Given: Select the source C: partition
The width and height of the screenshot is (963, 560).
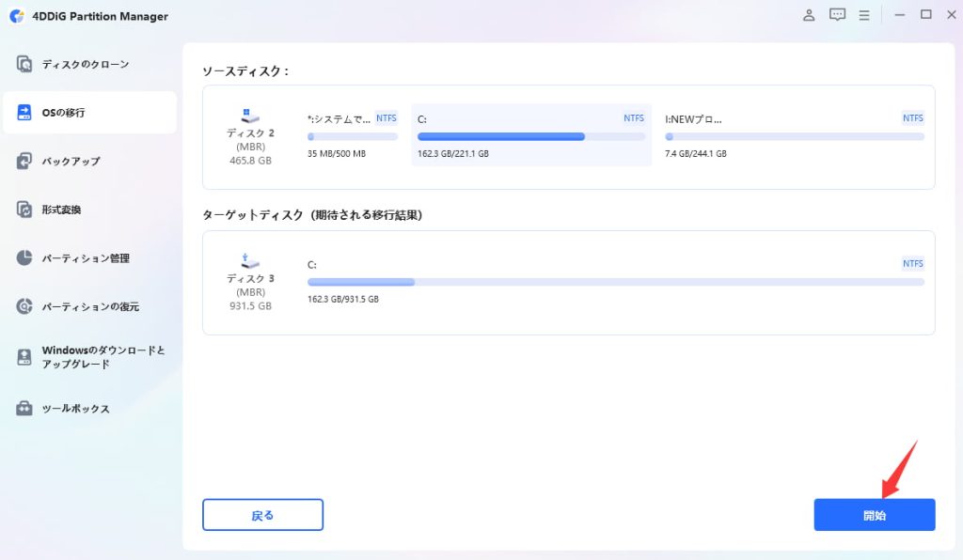Looking at the screenshot, I should click(x=531, y=135).
